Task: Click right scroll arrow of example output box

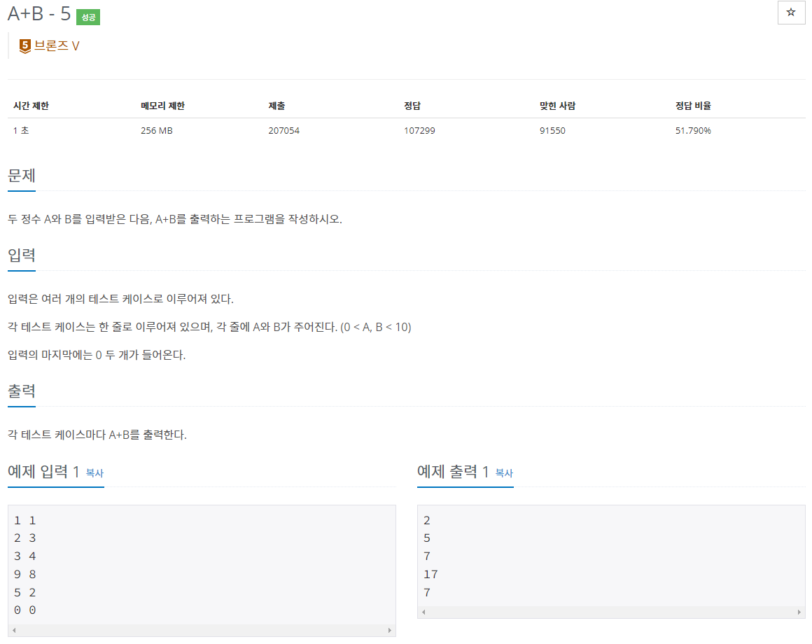Action: pyautogui.click(x=799, y=612)
